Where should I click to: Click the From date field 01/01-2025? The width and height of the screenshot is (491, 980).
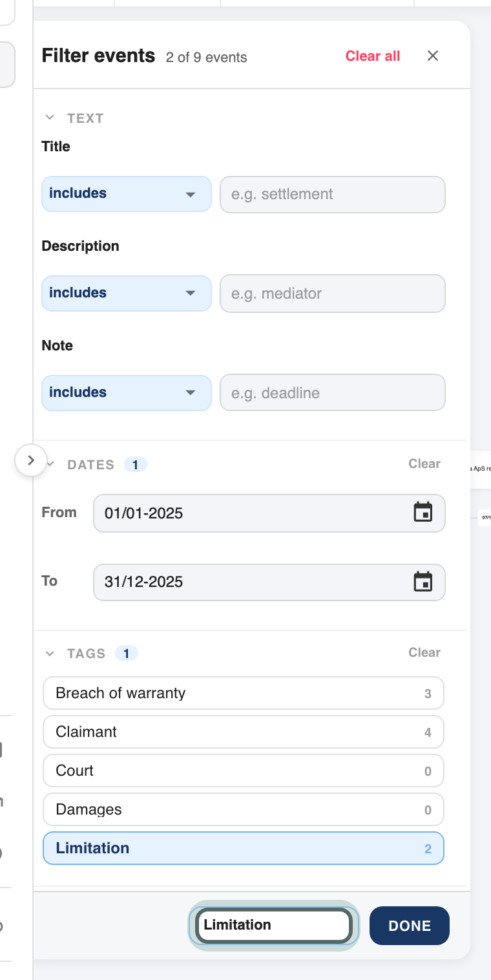click(269, 513)
